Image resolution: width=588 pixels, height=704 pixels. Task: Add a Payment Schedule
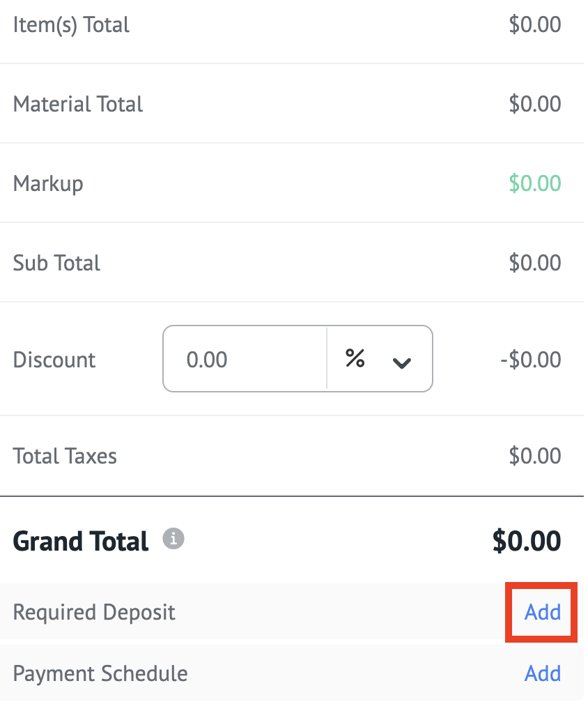pyautogui.click(x=543, y=673)
